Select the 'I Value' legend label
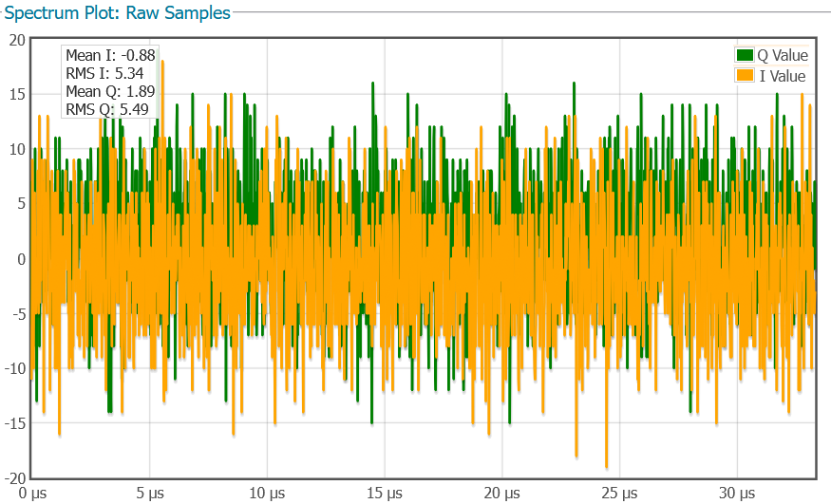Image resolution: width=831 pixels, height=504 pixels. [x=783, y=76]
